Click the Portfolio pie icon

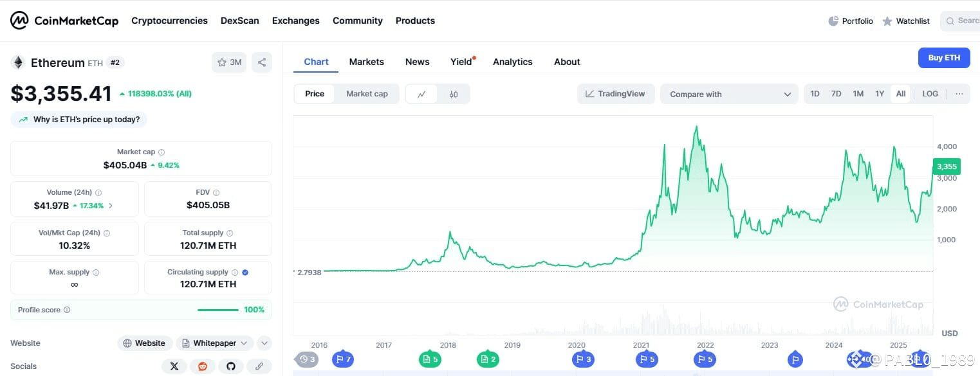833,21
